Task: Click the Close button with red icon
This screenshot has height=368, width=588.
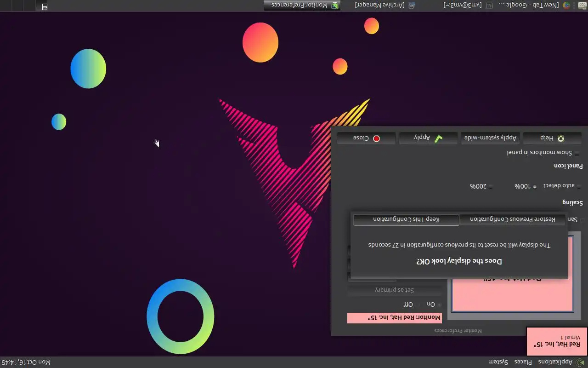Action: click(x=366, y=138)
